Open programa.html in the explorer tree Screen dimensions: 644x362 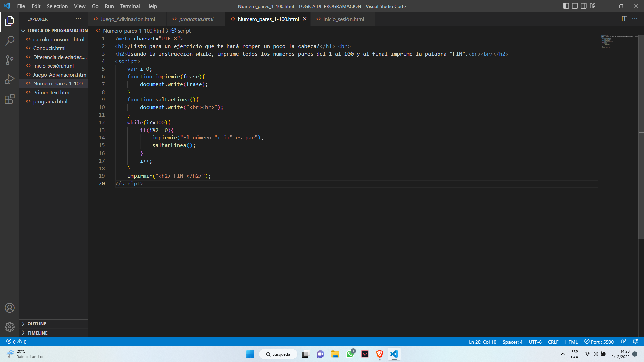click(x=54, y=101)
